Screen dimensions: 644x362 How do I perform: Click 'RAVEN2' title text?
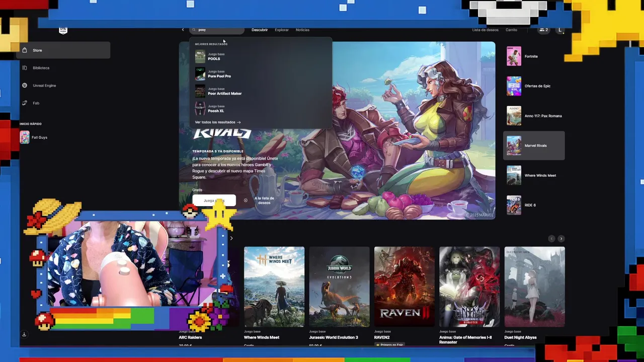[382, 337]
